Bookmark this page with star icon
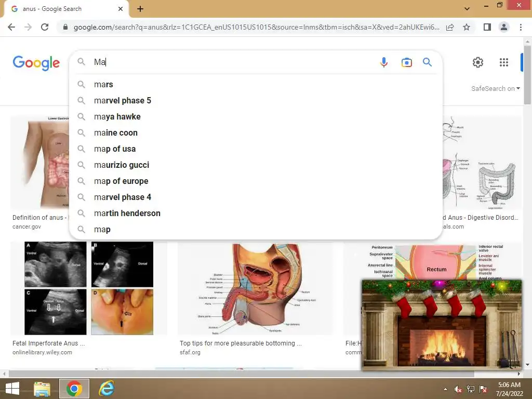 coord(467,27)
